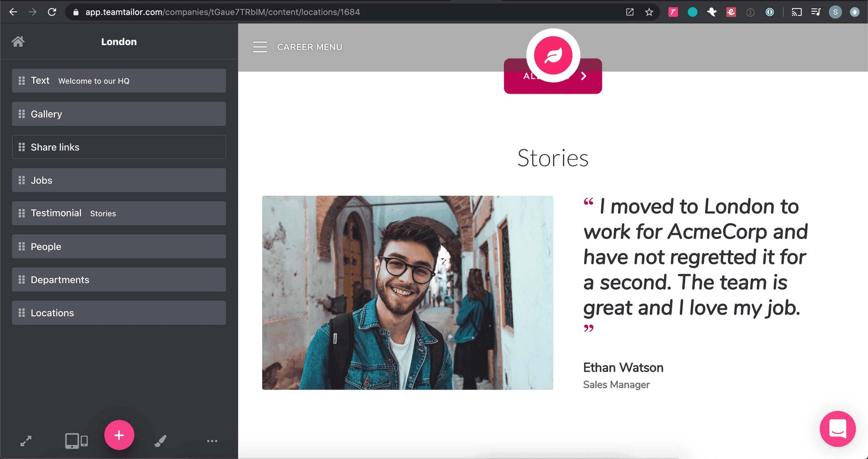Image resolution: width=868 pixels, height=459 pixels.
Task: Click the round pink leaf logo
Action: pos(553,56)
